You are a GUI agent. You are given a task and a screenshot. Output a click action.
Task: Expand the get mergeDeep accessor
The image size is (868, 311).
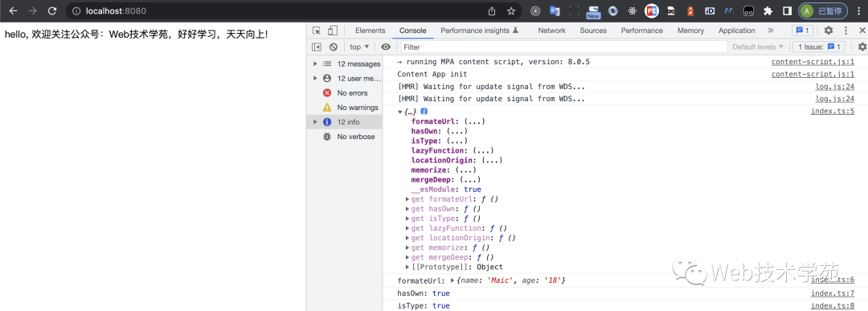tap(407, 257)
